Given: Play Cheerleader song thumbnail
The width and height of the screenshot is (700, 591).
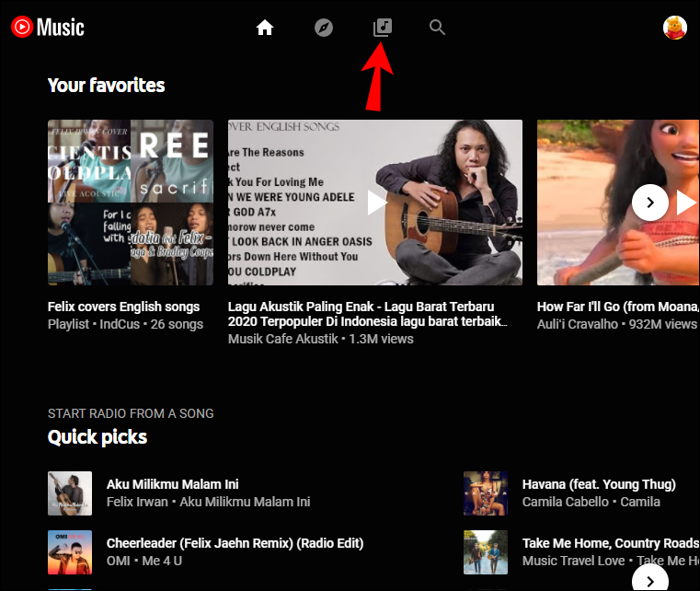Looking at the screenshot, I should pyautogui.click(x=70, y=552).
